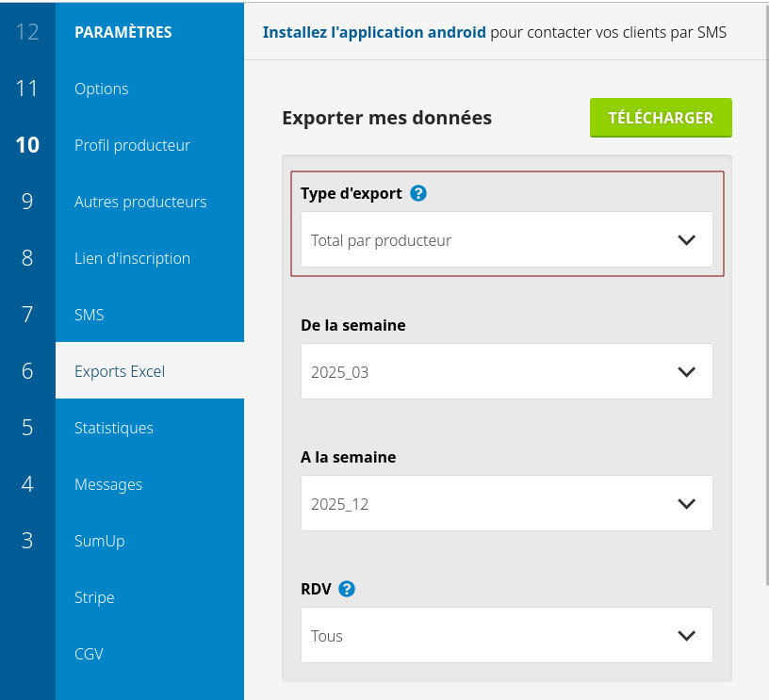Follow the Installez l'application android link
Viewport: 769px width, 700px height.
pyautogui.click(x=374, y=32)
